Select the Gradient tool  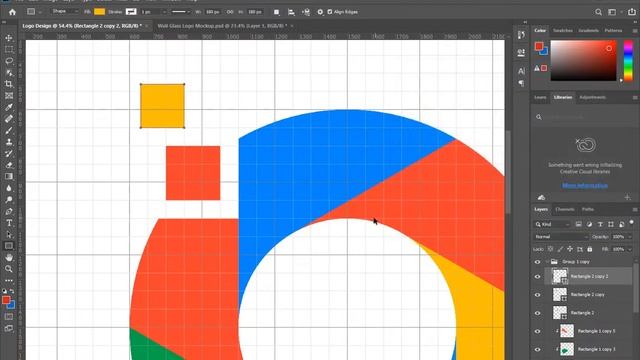(9, 176)
